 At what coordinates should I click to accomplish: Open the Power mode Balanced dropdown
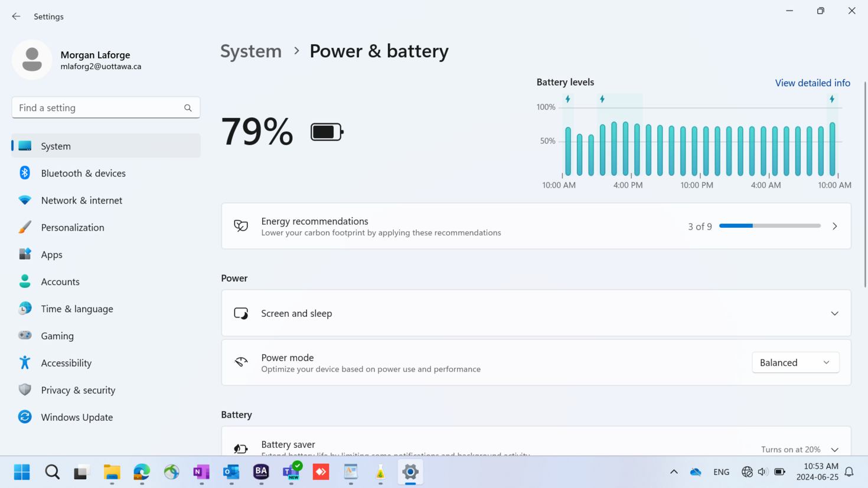795,362
